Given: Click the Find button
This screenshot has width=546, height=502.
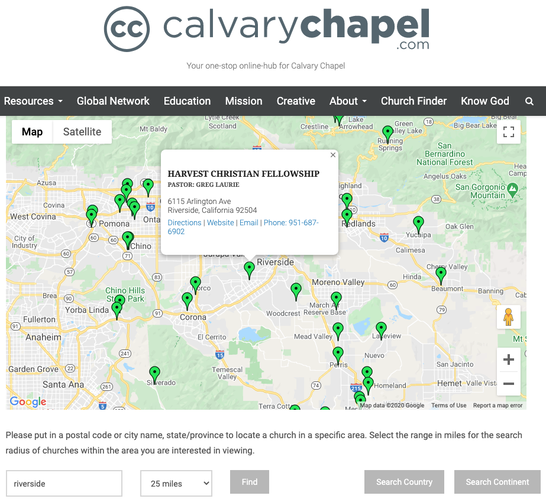Looking at the screenshot, I should pyautogui.click(x=249, y=482).
